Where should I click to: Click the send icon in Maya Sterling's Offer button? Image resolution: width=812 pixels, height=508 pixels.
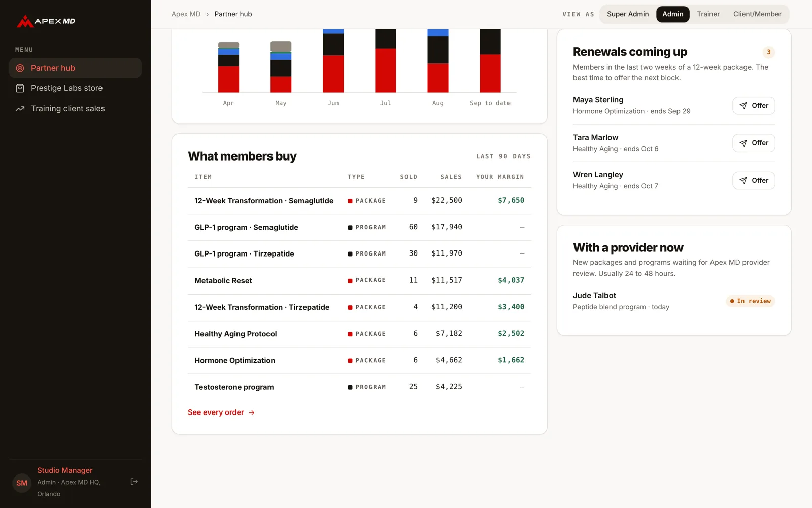point(743,106)
